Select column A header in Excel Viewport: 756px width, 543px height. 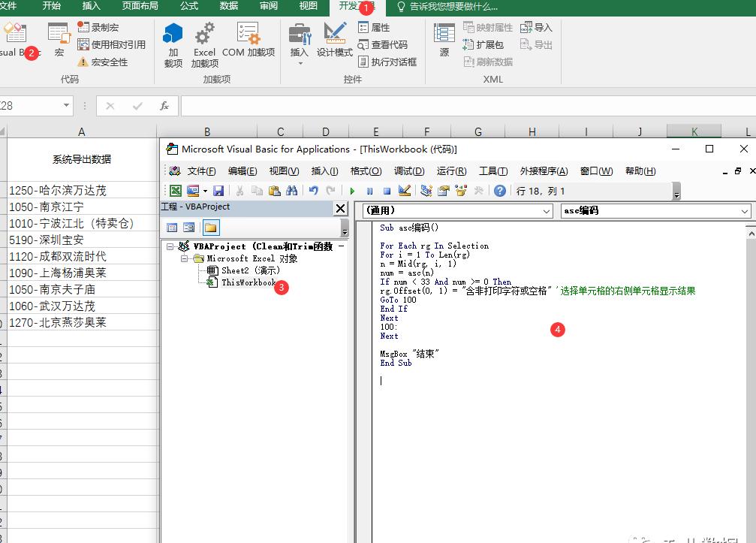(x=82, y=131)
